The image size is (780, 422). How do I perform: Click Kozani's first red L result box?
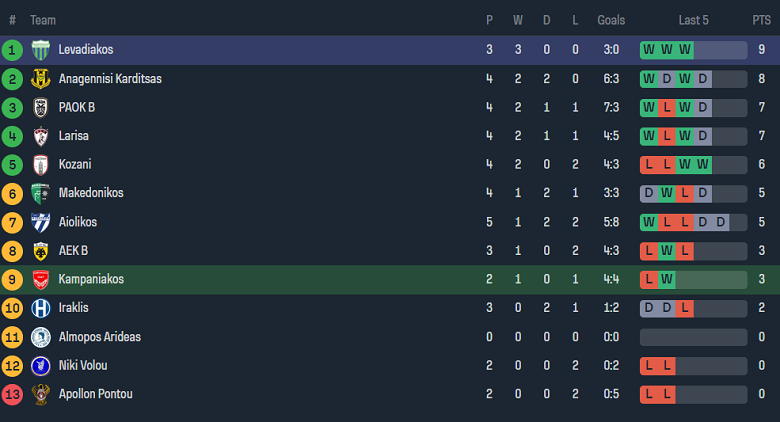click(x=649, y=165)
